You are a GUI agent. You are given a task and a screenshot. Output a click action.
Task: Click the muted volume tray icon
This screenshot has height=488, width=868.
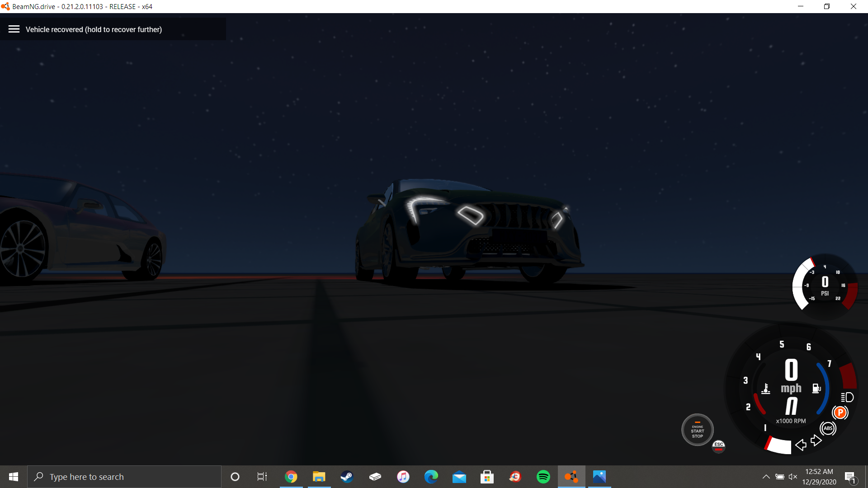[793, 477]
